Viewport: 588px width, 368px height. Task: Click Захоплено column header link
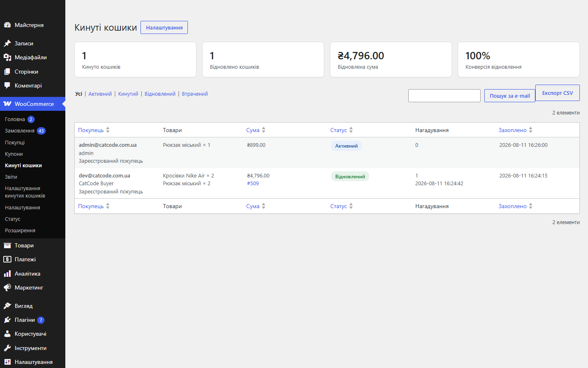512,130
